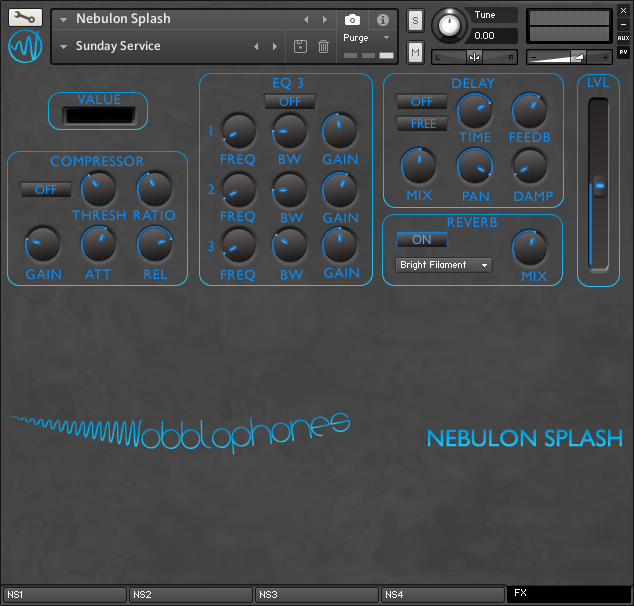The image size is (634, 606).
Task: Click the compressor RATIO knob
Action: 154,189
